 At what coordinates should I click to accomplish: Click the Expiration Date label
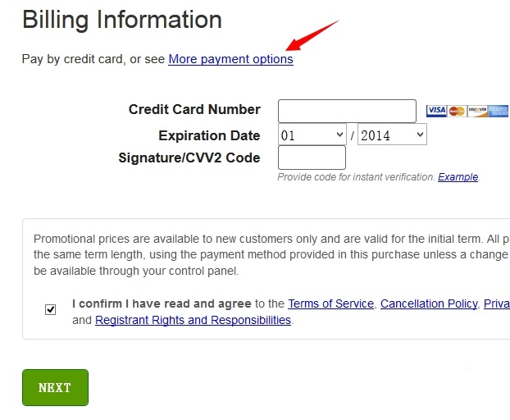tap(209, 135)
